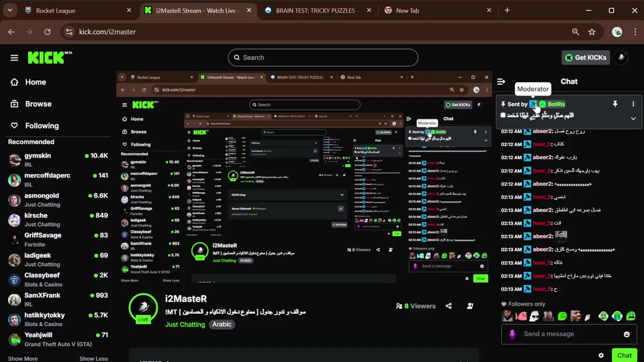Screen dimensions: 644x362
Task: Open the Yeahjwill GTA channel
Action: 58,339
